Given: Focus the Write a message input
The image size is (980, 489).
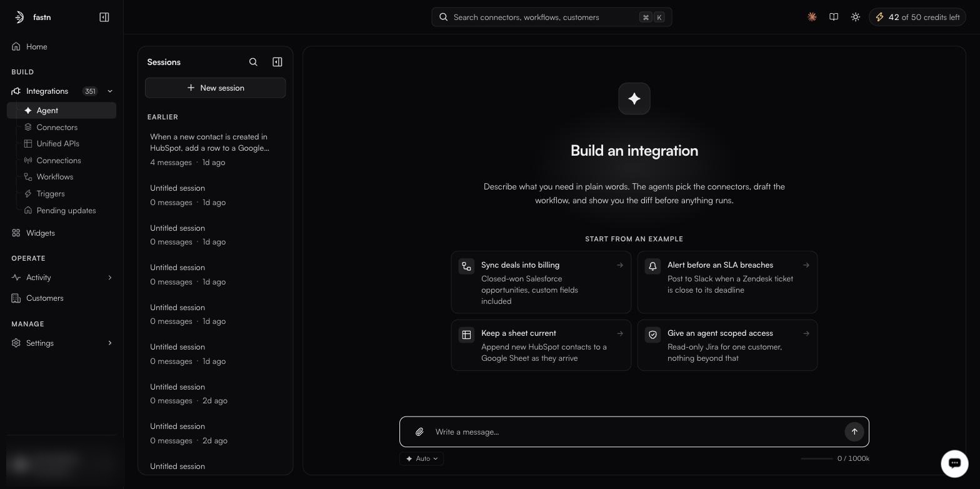Looking at the screenshot, I should [x=634, y=431].
